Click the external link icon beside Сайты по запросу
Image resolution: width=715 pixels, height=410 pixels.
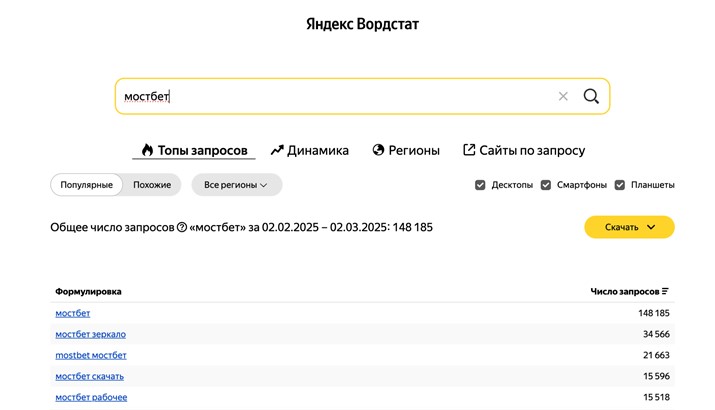pos(469,150)
